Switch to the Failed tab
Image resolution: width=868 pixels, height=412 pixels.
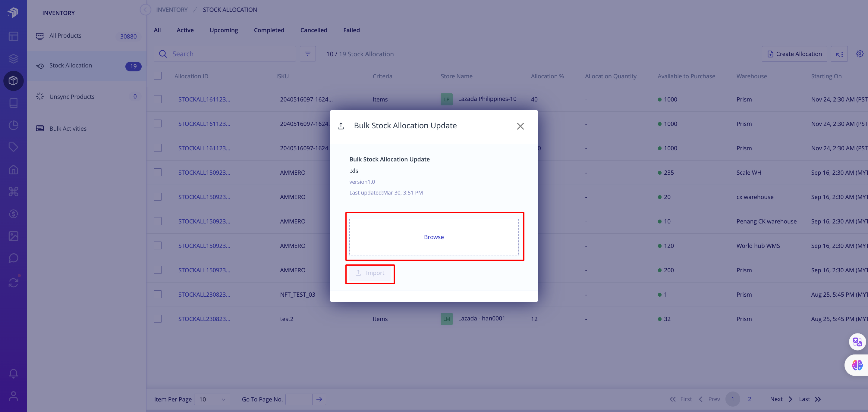coord(351,30)
